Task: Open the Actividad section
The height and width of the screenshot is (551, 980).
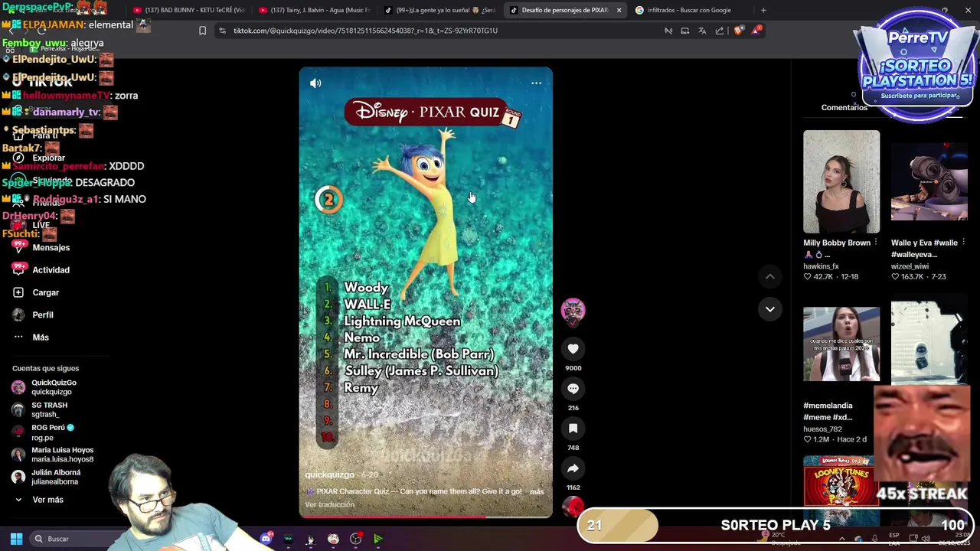Action: [x=51, y=270]
